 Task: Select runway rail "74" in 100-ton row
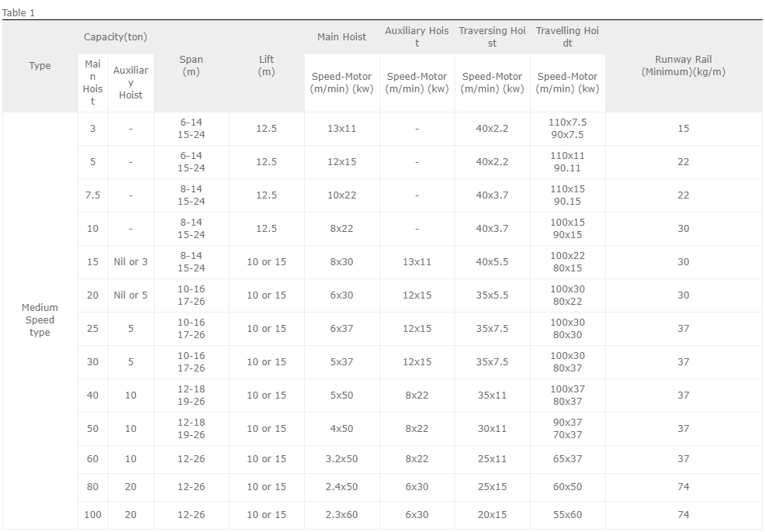[684, 515]
